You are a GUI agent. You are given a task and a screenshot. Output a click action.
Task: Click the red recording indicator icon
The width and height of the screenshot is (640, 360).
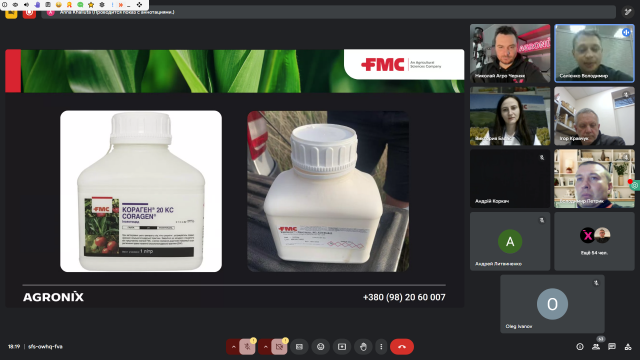coord(29,13)
